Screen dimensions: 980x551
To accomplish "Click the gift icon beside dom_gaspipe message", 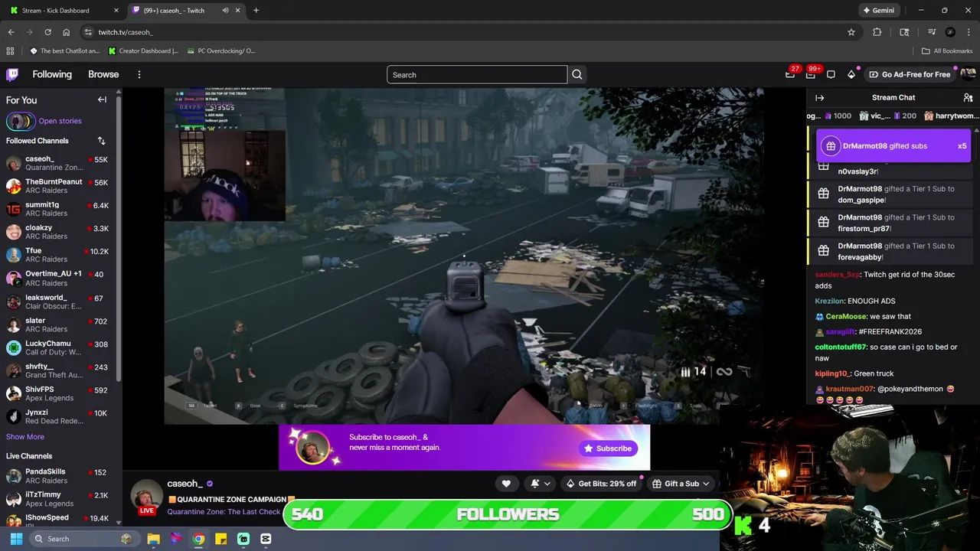I will 823,194.
